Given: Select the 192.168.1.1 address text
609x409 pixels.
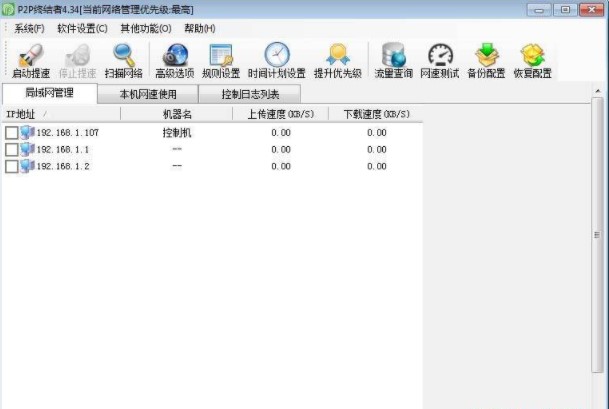Looking at the screenshot, I should point(63,150).
